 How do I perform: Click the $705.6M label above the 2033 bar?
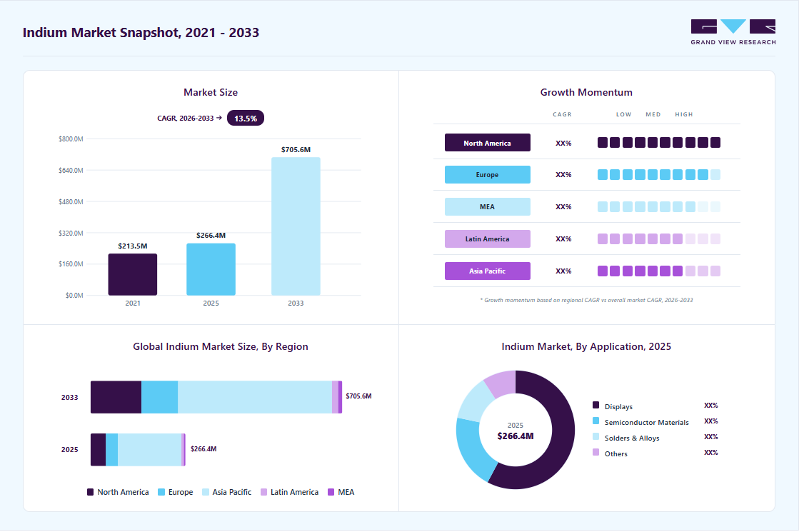pyautogui.click(x=296, y=150)
